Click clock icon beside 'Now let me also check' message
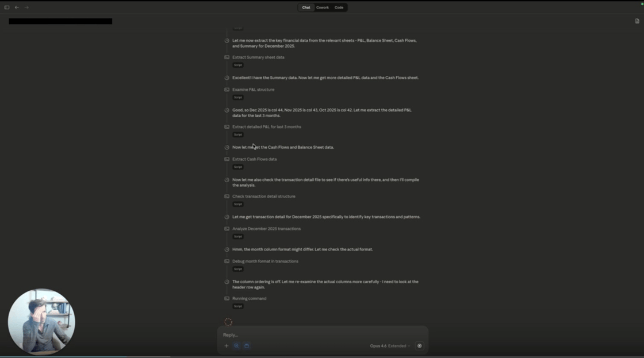 (x=227, y=180)
